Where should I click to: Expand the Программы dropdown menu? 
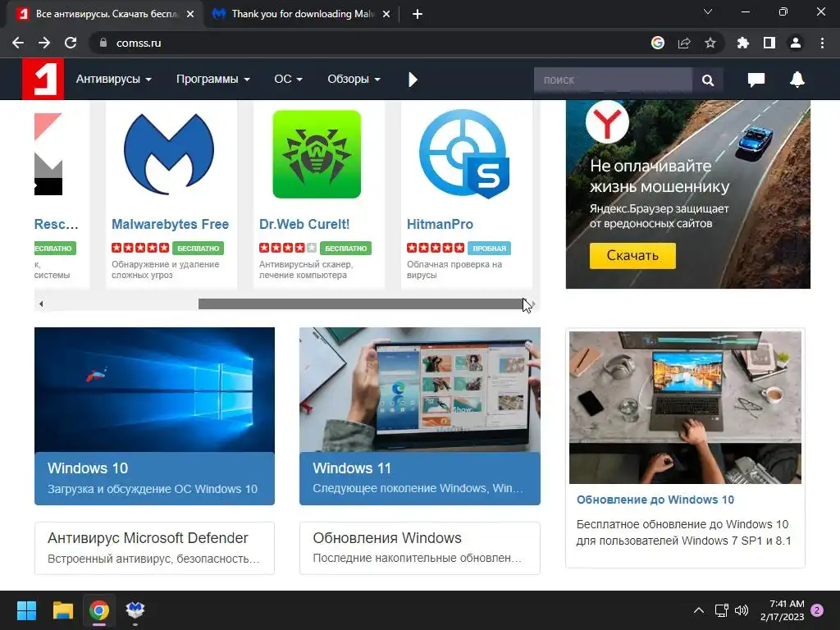click(x=213, y=80)
